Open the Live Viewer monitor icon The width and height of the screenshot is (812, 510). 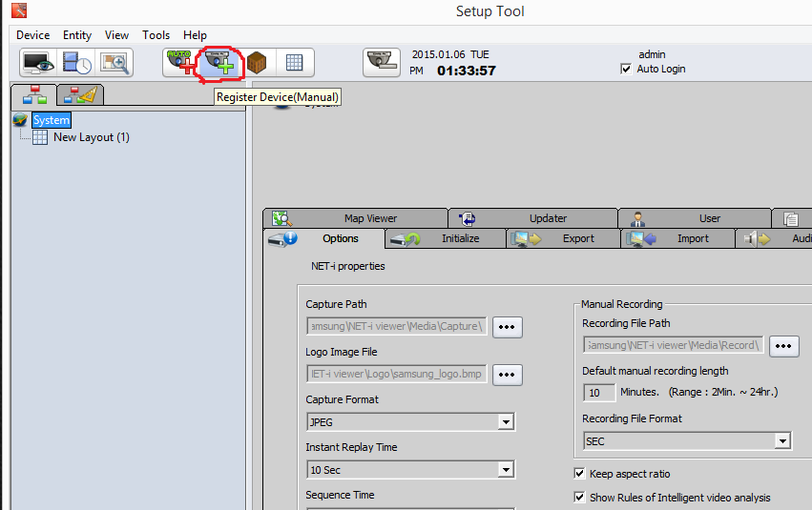pos(38,63)
